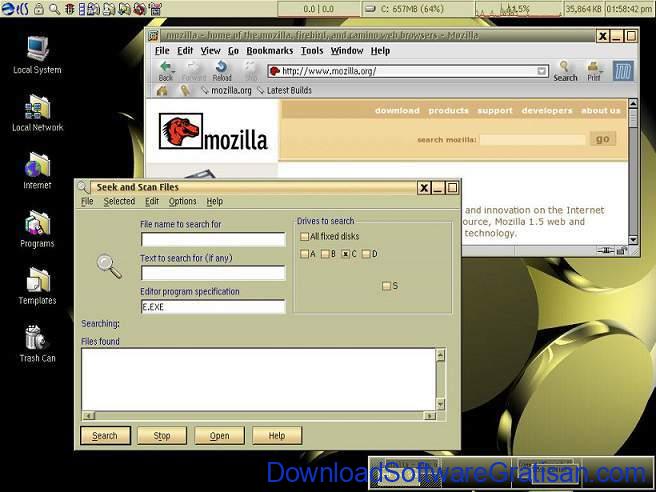Enable drive S checkbox
The height and width of the screenshot is (492, 656).
tap(386, 286)
